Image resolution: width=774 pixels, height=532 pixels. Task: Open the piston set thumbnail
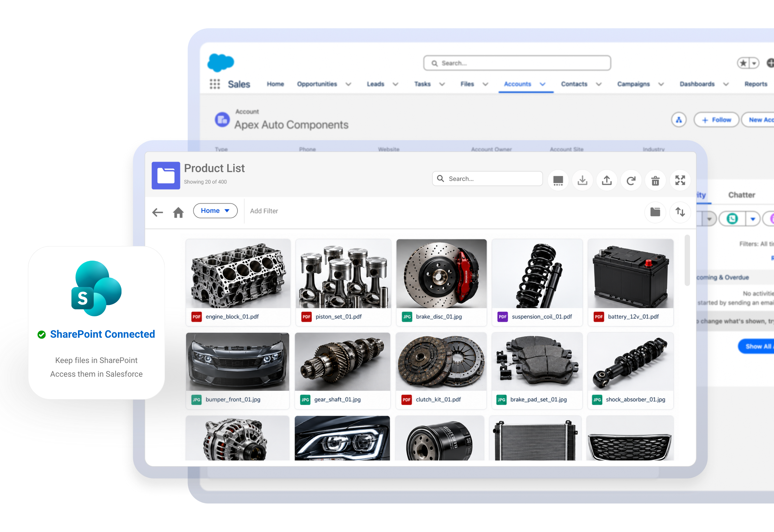click(343, 274)
